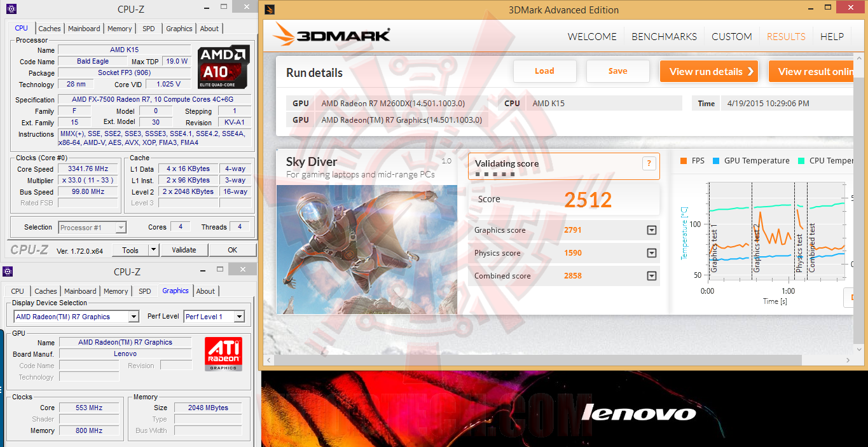The image size is (868, 447).
Task: Expand the Combined score details
Action: [651, 276]
